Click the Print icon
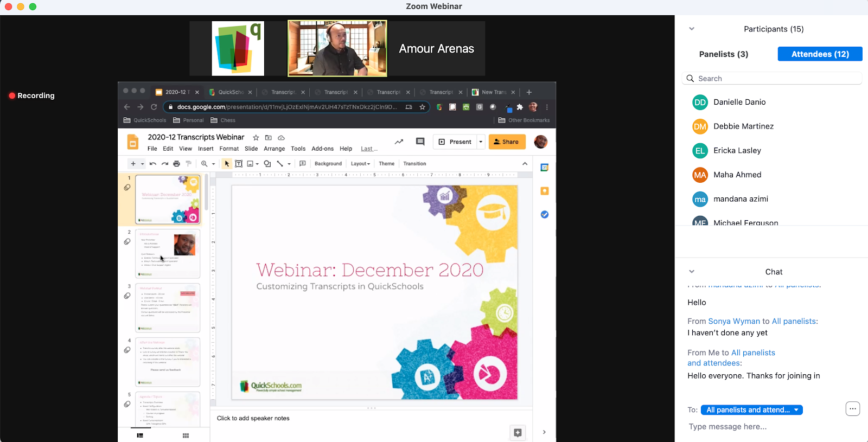 177,164
